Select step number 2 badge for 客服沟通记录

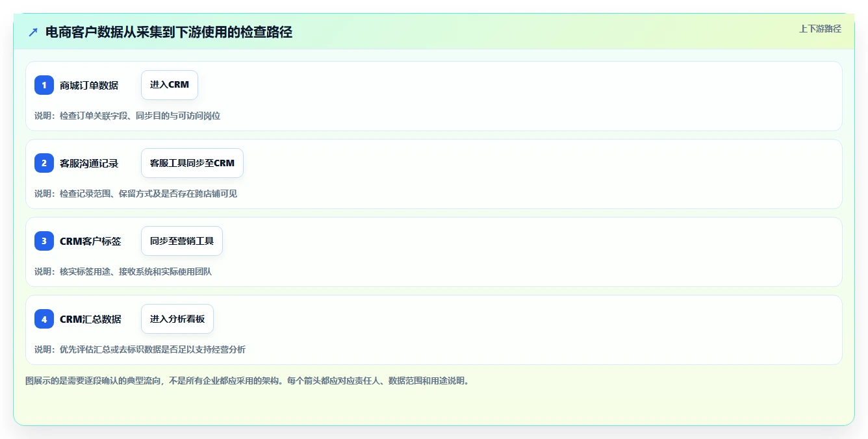44,163
